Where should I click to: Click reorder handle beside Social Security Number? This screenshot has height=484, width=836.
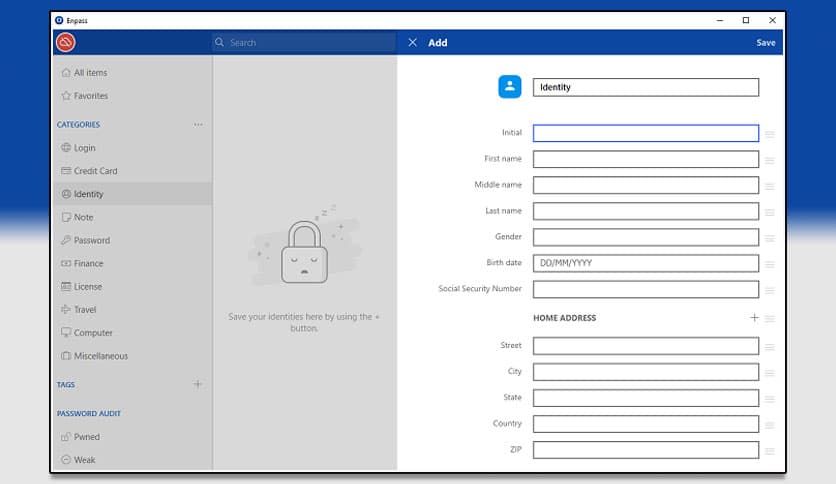pos(770,291)
